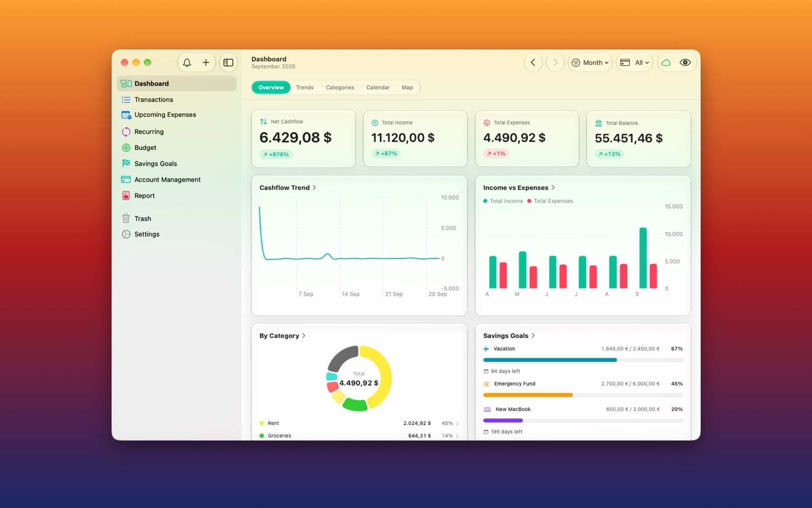The image size is (812, 508).
Task: Toggle amounts visibility eye icon
Action: pyautogui.click(x=685, y=63)
